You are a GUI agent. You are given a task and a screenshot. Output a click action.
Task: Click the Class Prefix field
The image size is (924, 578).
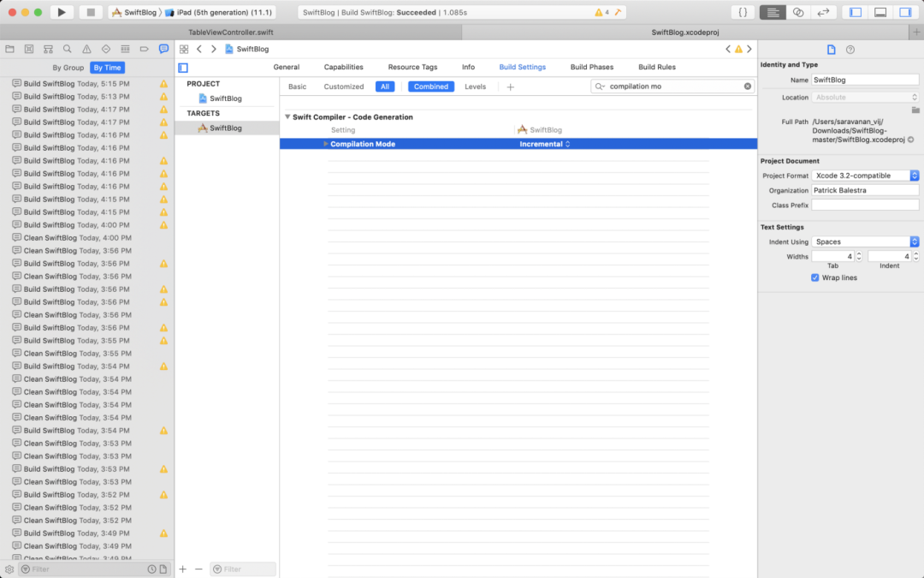[x=865, y=206]
